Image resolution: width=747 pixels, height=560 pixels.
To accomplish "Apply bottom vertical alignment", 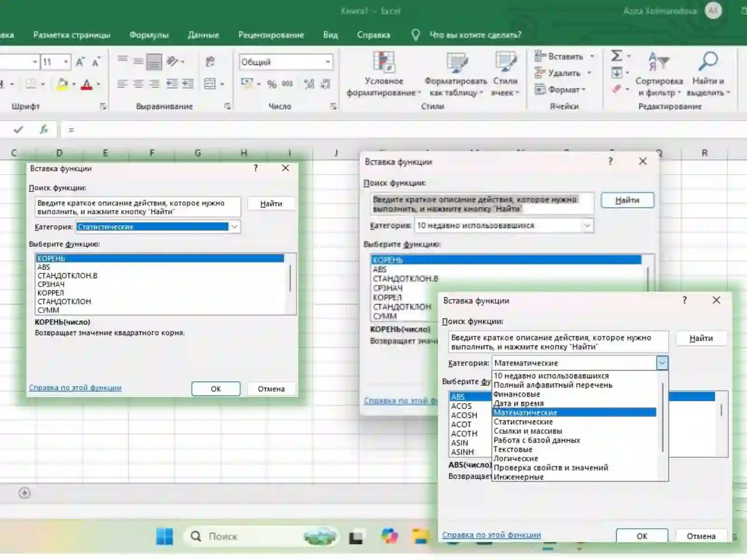I will (154, 61).
